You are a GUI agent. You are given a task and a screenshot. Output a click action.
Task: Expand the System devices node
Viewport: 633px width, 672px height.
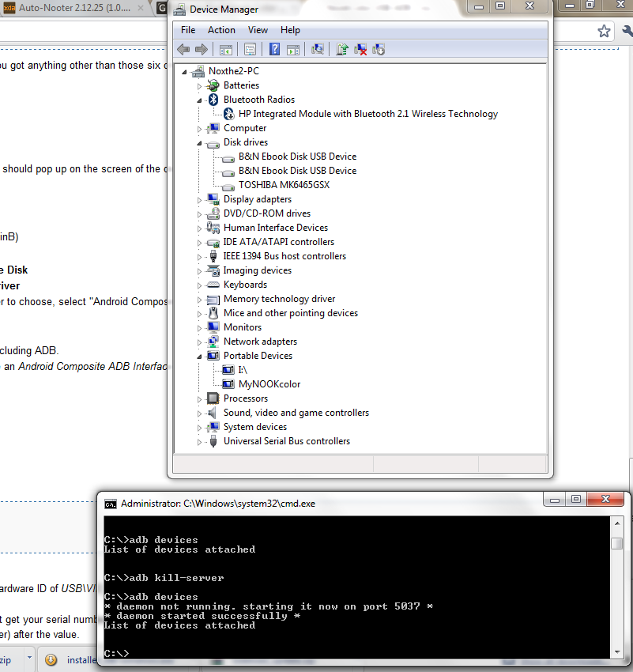click(x=199, y=428)
